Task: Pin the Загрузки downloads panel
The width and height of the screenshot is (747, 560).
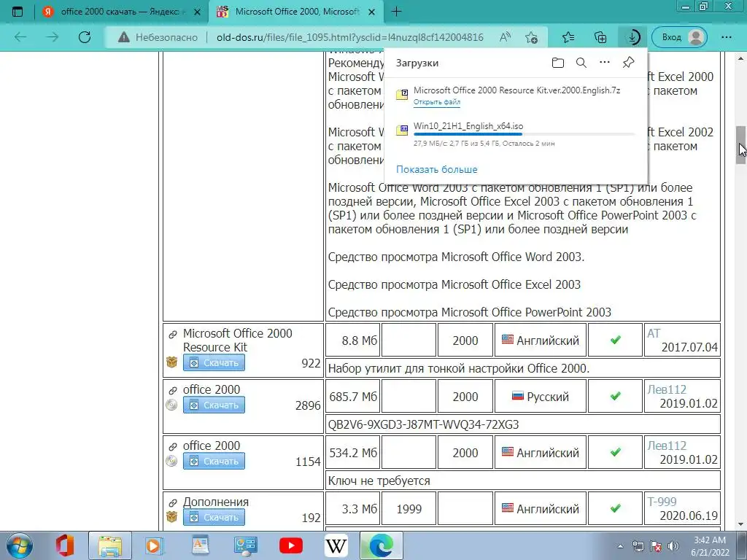Action: (628, 63)
